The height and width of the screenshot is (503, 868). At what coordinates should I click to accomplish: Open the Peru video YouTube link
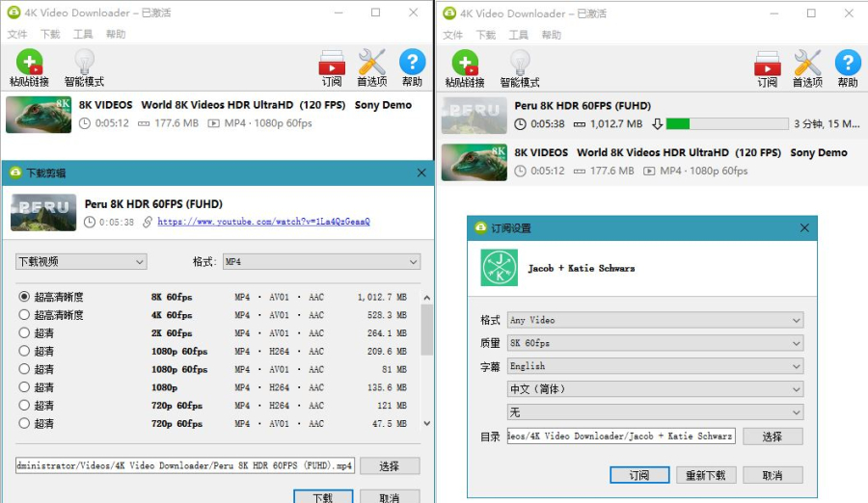tap(263, 222)
